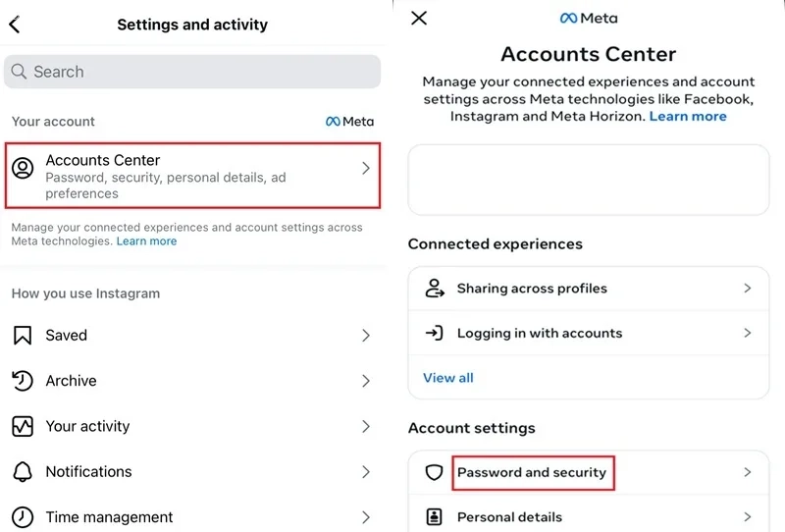
Task: Click the Search field in Settings
Action: tap(192, 72)
